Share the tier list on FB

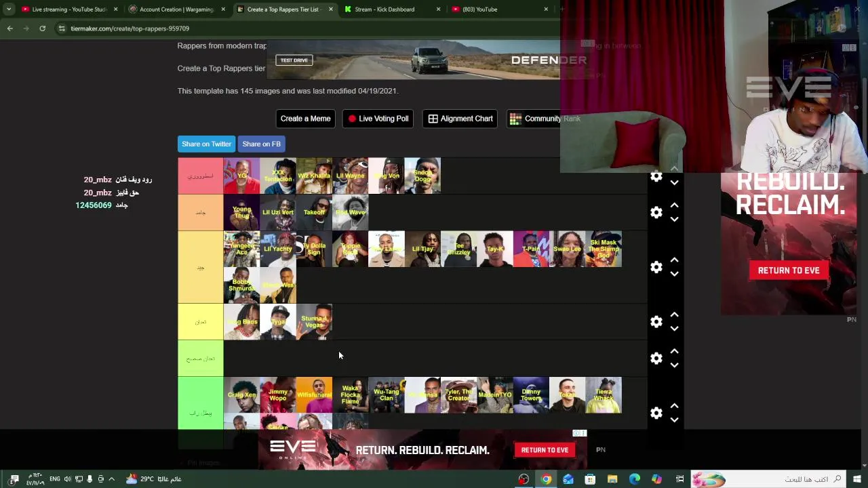261,144
